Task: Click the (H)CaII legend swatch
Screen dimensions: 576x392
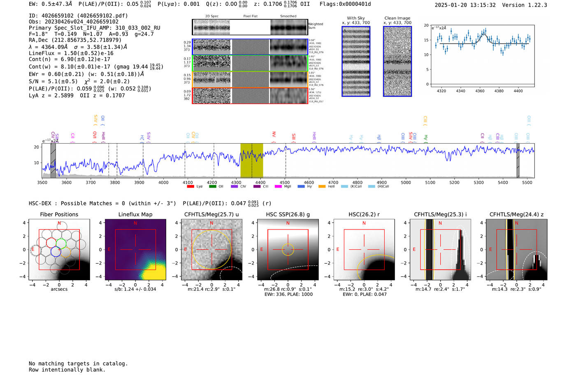Action: [372, 186]
